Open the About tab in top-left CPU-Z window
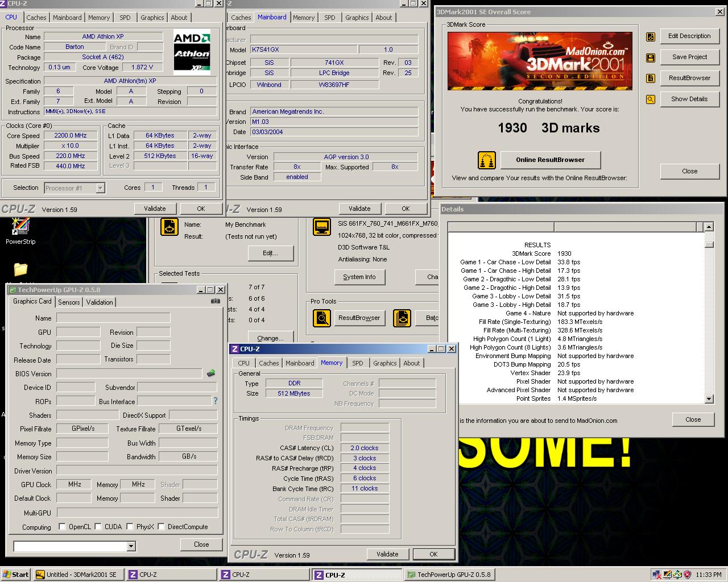The image size is (728, 582). [179, 18]
